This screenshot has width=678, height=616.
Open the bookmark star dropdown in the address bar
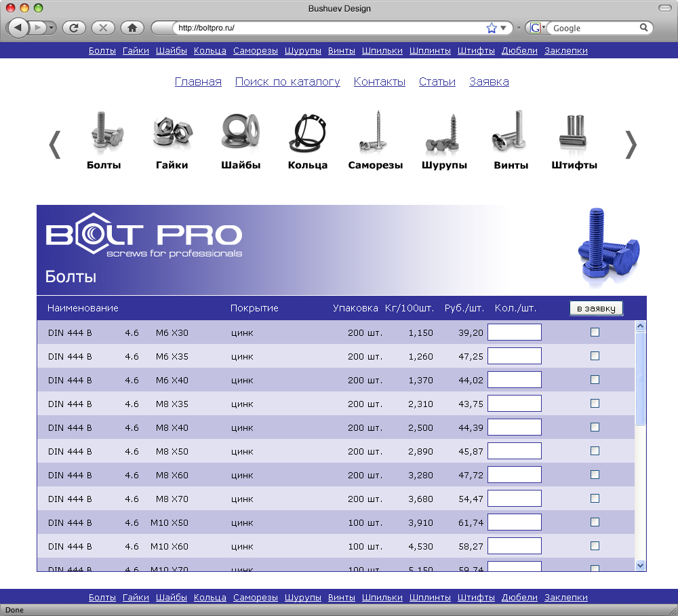[x=498, y=28]
